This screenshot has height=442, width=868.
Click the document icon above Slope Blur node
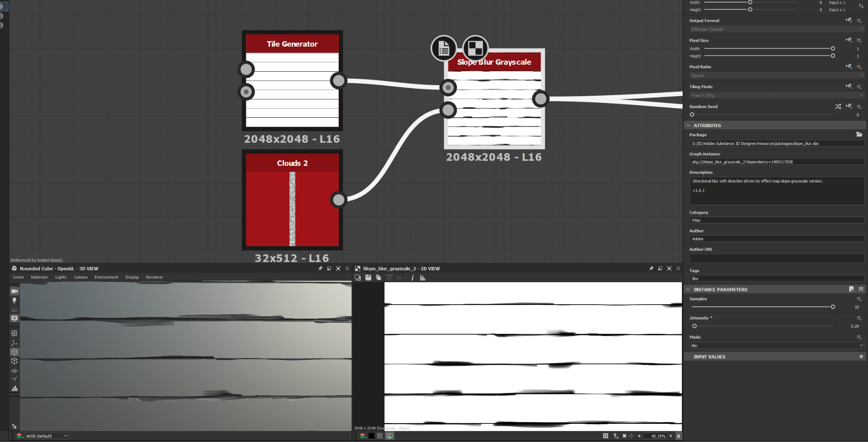coord(444,48)
